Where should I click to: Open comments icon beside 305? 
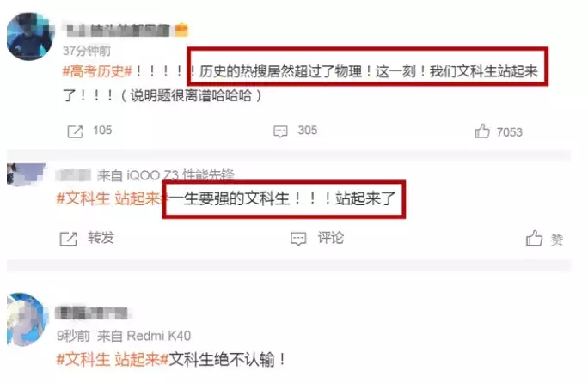[x=280, y=131]
